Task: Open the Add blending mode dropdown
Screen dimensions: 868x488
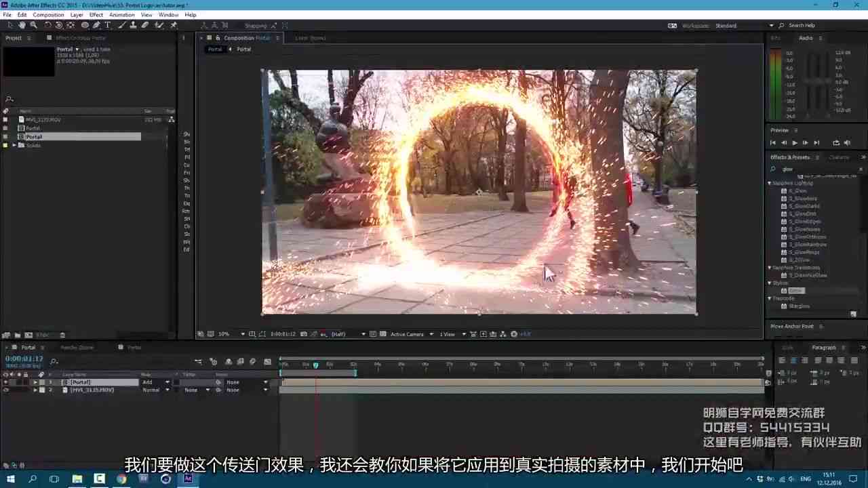Action: [x=155, y=382]
